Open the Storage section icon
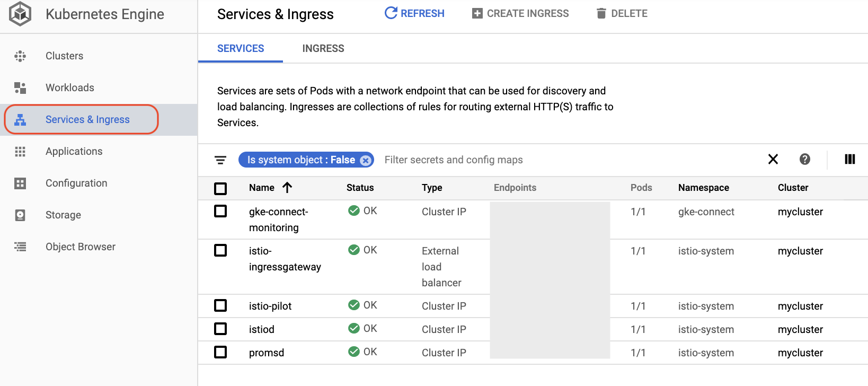This screenshot has height=386, width=868. tap(20, 215)
